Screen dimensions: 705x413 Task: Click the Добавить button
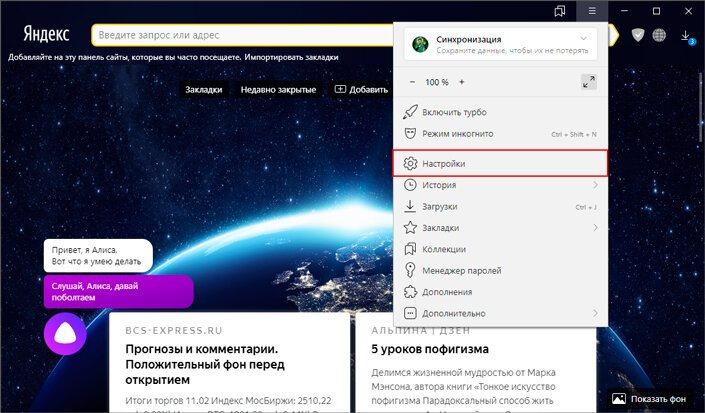(361, 89)
